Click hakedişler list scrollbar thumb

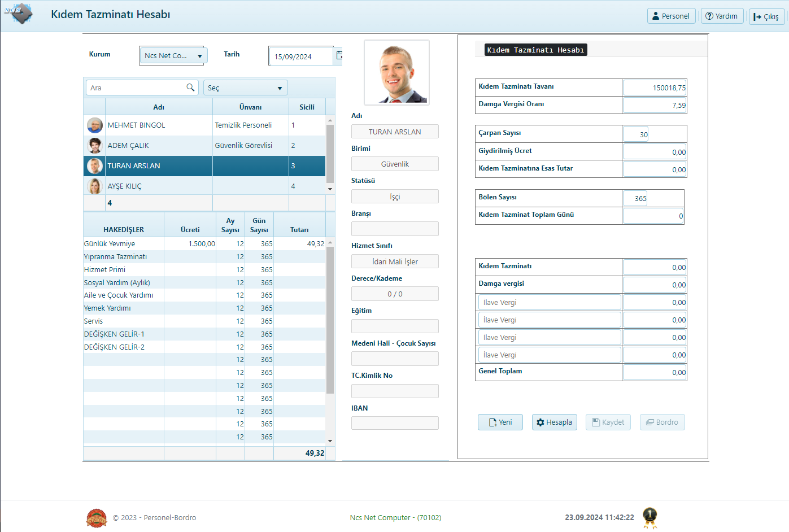pos(330,320)
